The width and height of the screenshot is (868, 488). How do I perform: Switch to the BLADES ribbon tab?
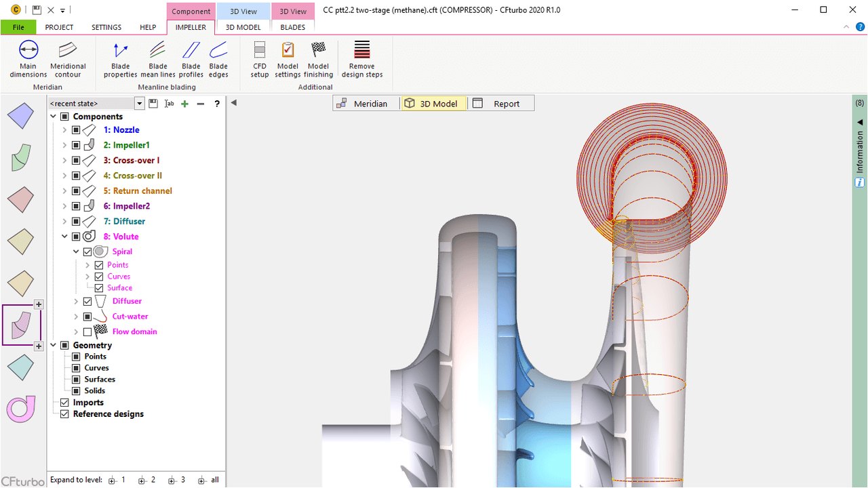pos(292,27)
